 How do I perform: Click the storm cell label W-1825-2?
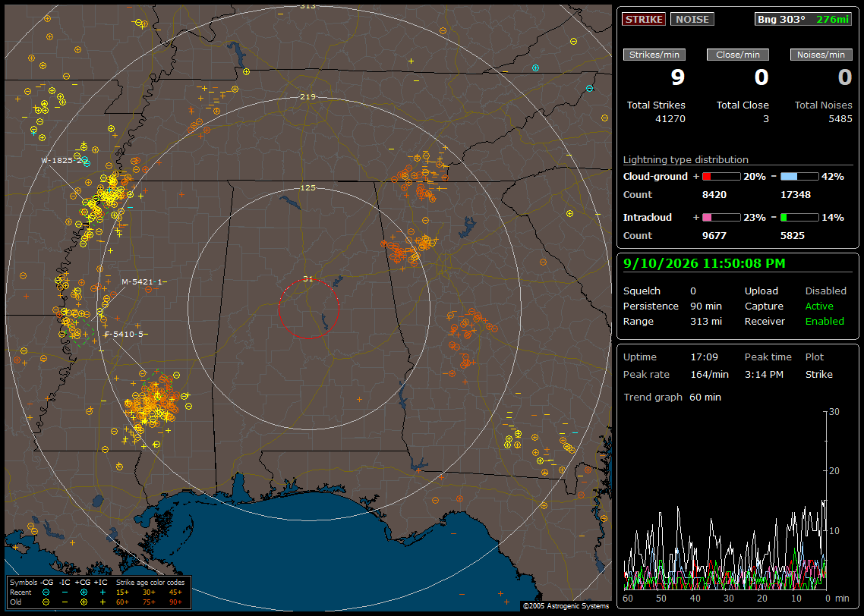click(64, 160)
